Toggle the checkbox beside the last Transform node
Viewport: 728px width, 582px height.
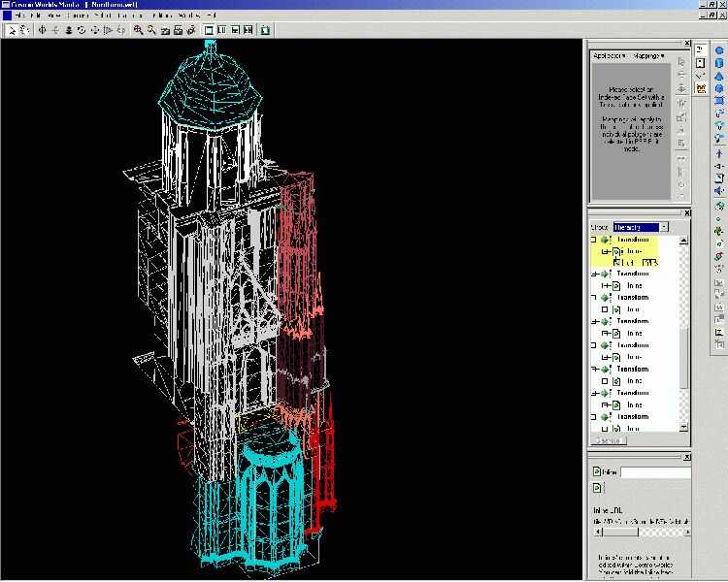[593, 416]
